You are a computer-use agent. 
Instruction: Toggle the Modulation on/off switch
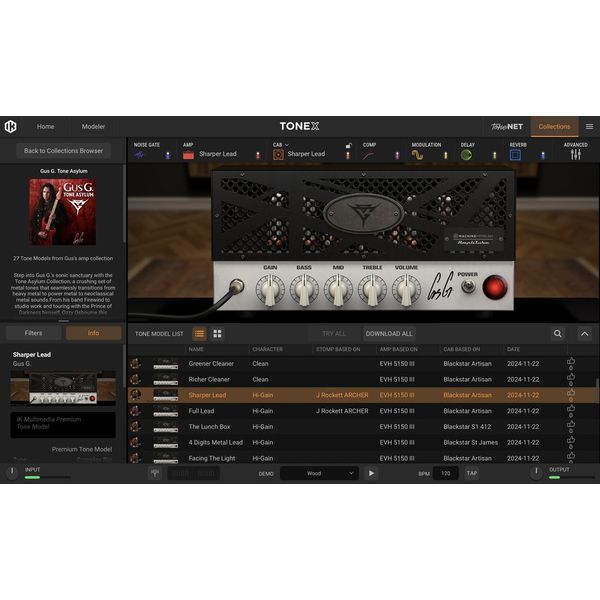coord(445,155)
